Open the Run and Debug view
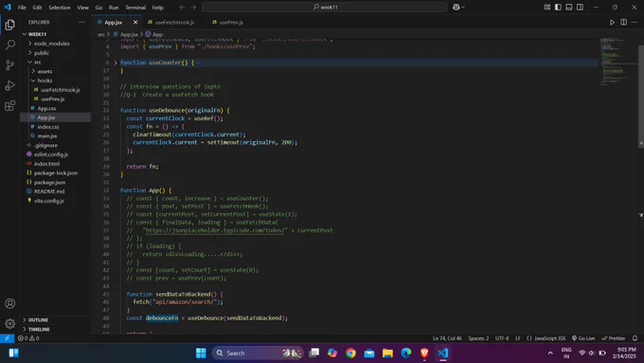Viewport: 644px width, 363px height. click(x=9, y=85)
